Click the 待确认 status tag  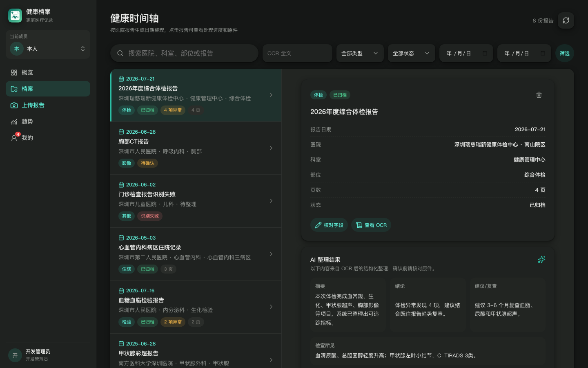[x=147, y=163]
